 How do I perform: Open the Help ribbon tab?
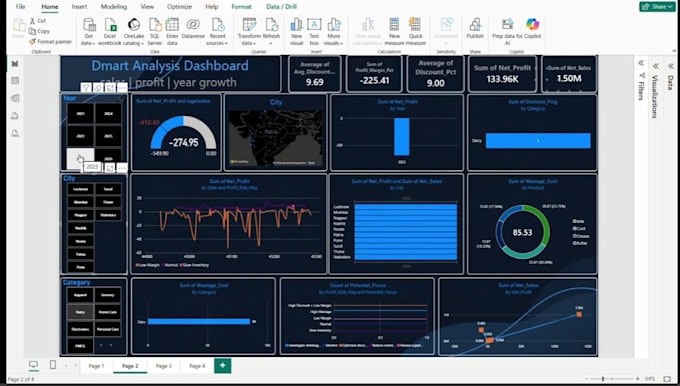click(212, 7)
